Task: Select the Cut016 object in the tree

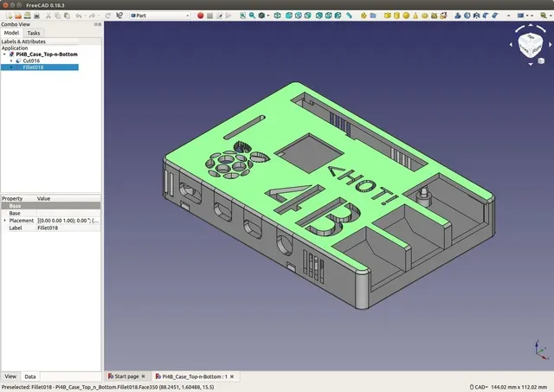Action: (31, 61)
